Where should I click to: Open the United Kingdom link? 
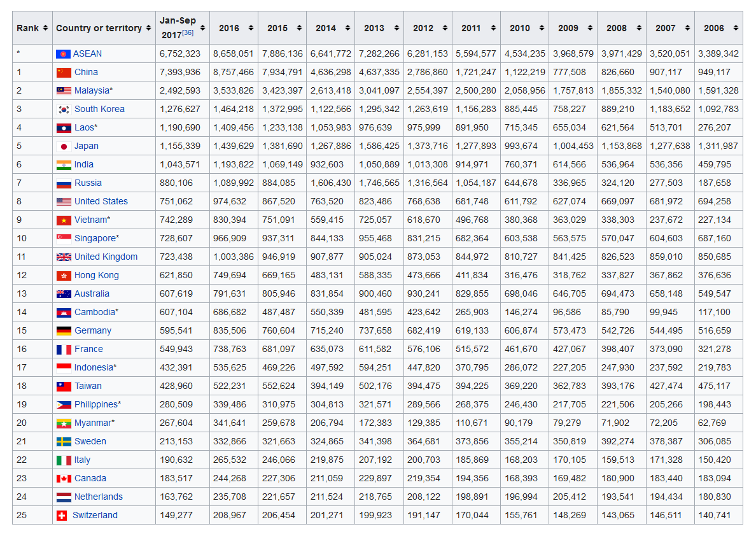106,257
